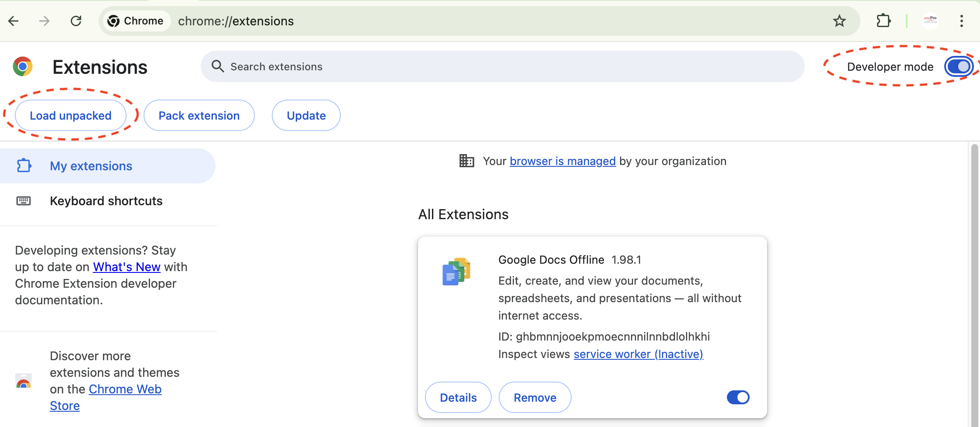Click the Google Docs Offline extension icon
The height and width of the screenshot is (427, 980).
[456, 271]
